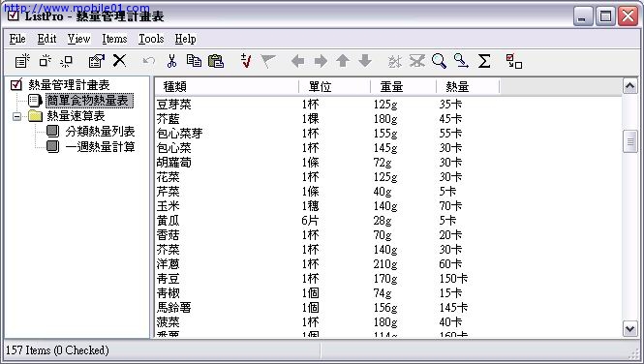Click the magnifying glass Find icon

(439, 61)
